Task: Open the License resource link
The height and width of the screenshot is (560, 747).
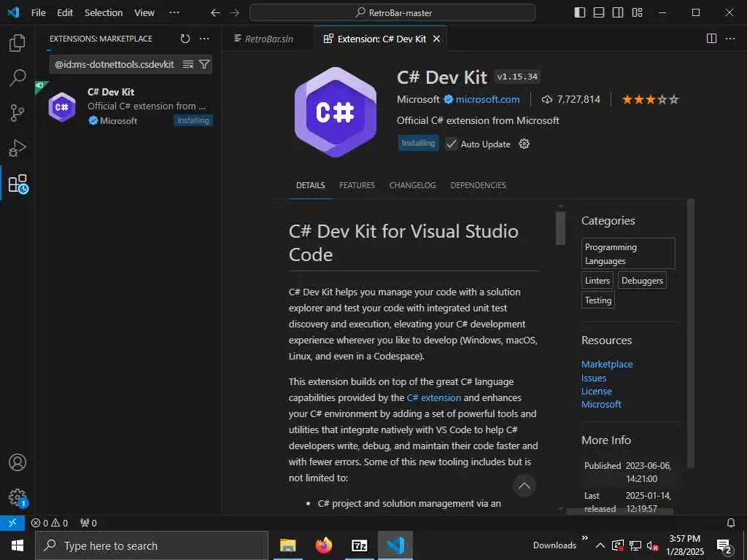Action: tap(597, 391)
